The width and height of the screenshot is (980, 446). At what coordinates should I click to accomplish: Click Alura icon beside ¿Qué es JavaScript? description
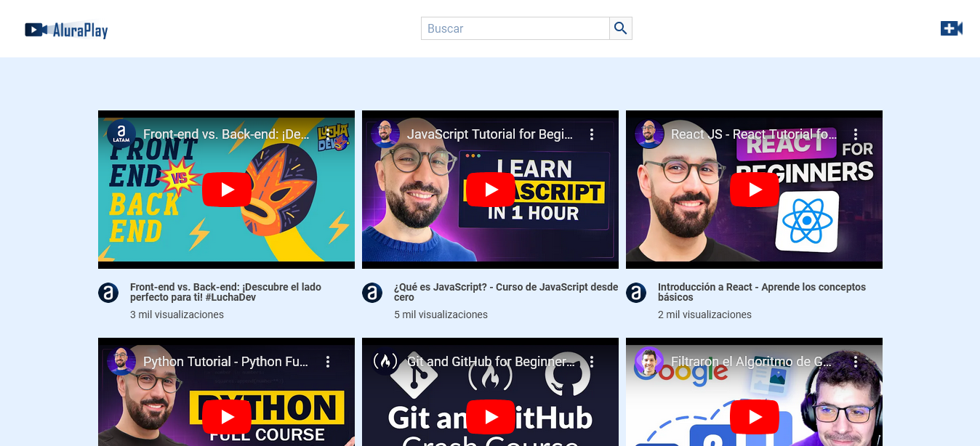pyautogui.click(x=372, y=293)
